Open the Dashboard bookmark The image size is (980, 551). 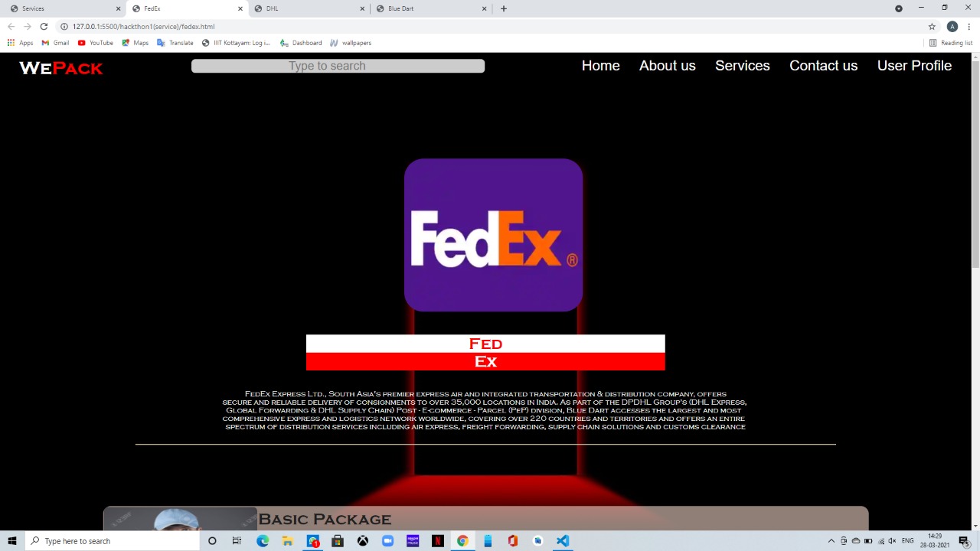point(301,43)
